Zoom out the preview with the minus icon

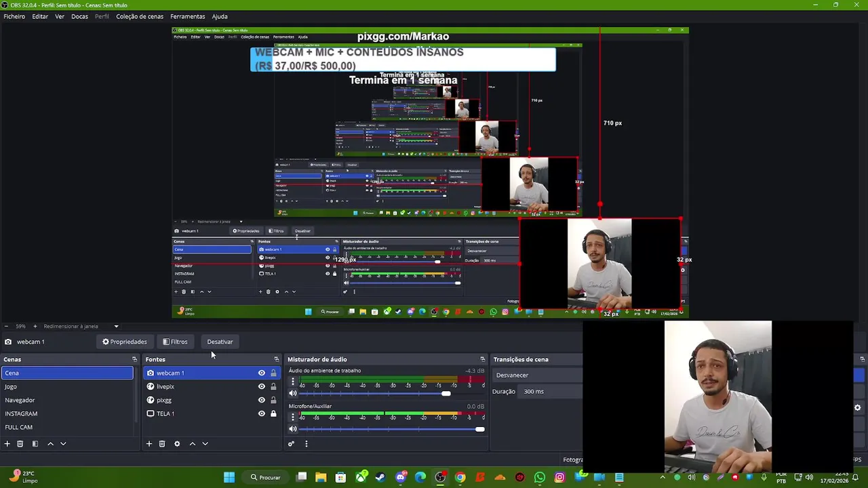6,326
